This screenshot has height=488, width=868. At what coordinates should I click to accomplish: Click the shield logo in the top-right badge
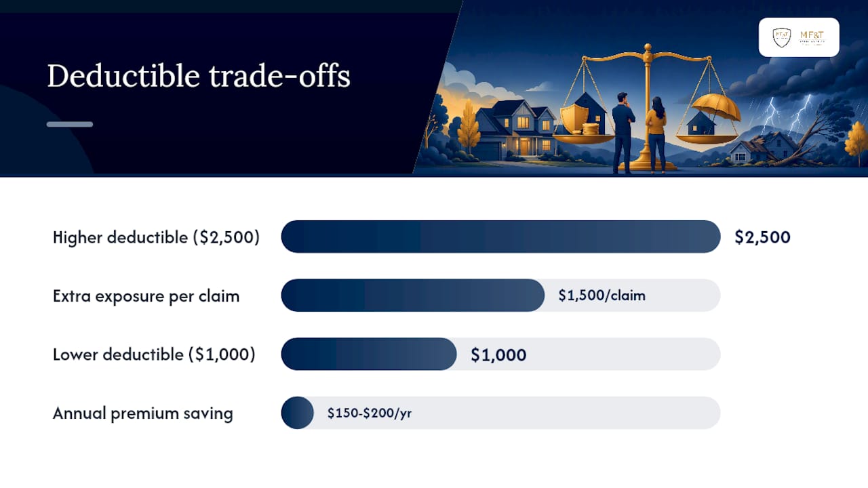click(x=782, y=37)
